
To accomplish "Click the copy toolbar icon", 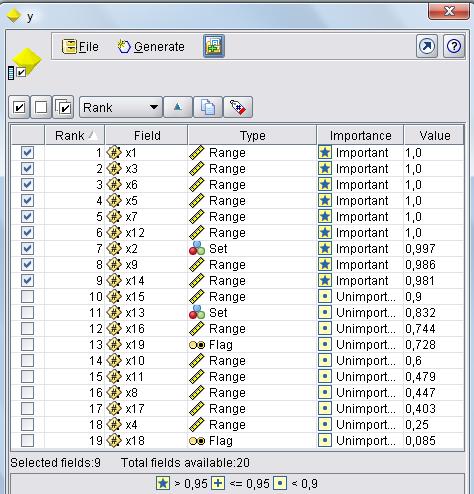I will click(208, 107).
